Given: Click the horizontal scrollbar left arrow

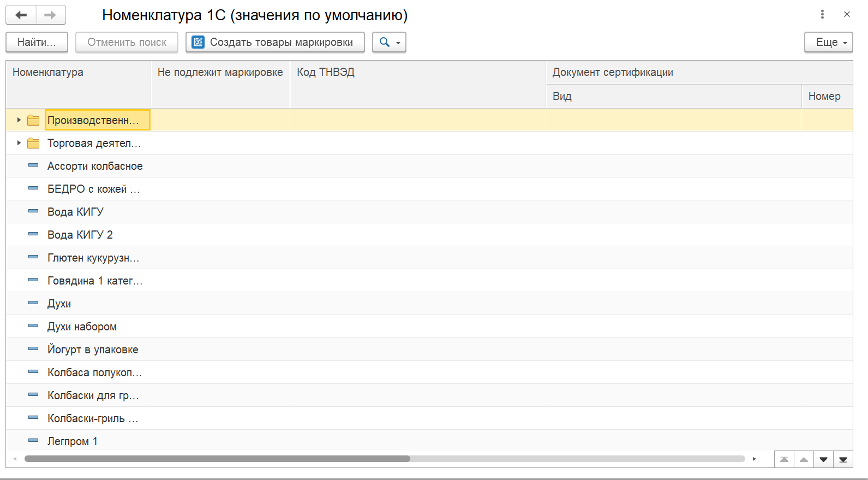Looking at the screenshot, I should coord(15,459).
